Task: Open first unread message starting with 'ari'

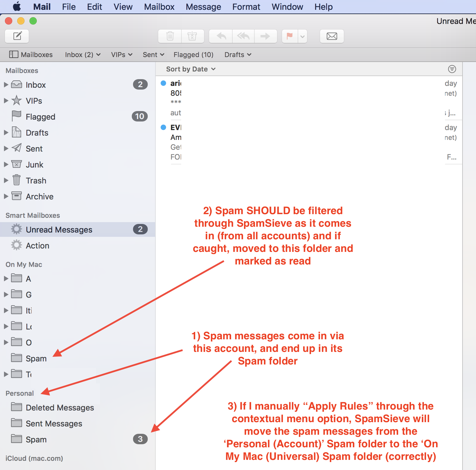Action: (x=309, y=98)
